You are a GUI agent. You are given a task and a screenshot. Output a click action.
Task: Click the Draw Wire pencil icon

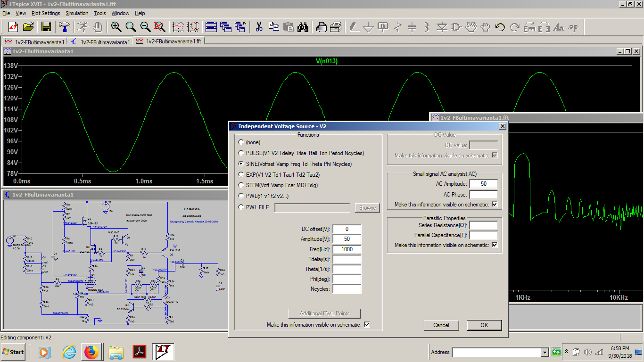click(x=354, y=27)
